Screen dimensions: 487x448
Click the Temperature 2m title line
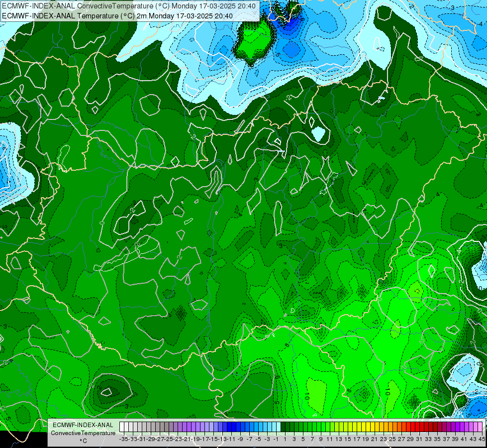[117, 16]
